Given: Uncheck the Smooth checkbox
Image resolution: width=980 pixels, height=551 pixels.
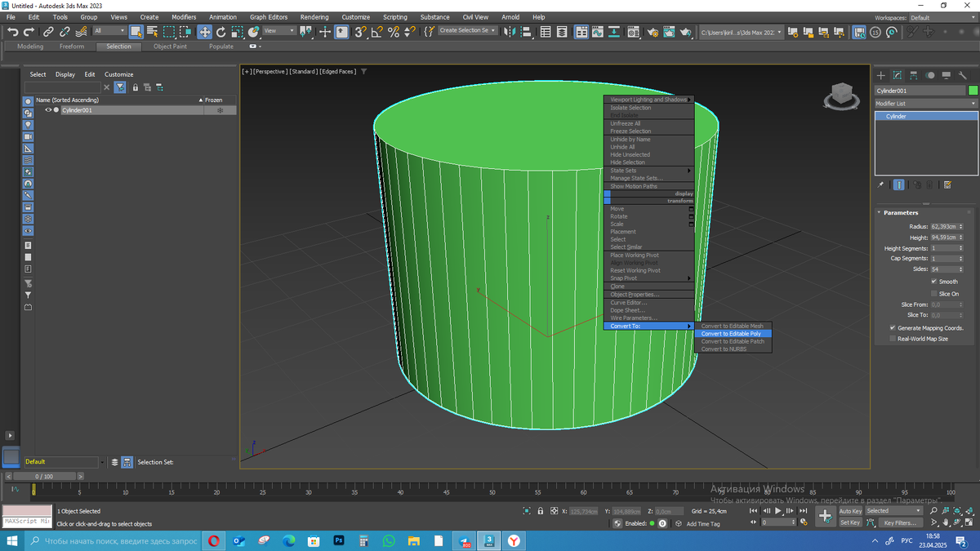Looking at the screenshot, I should point(934,282).
